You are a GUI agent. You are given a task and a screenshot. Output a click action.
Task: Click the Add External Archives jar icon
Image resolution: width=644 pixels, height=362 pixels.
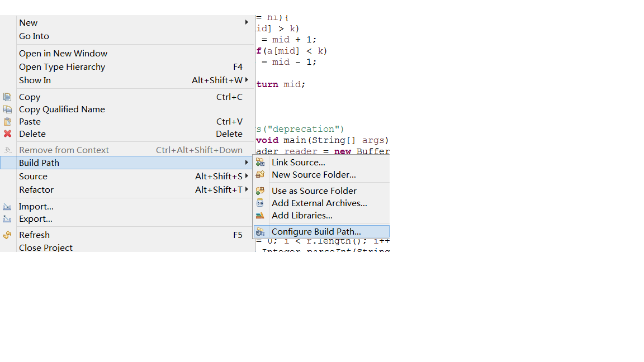[x=260, y=203]
